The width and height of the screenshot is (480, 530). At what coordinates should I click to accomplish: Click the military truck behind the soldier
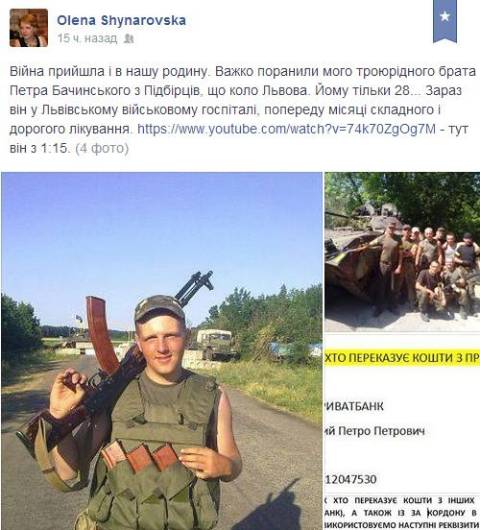pos(216,344)
